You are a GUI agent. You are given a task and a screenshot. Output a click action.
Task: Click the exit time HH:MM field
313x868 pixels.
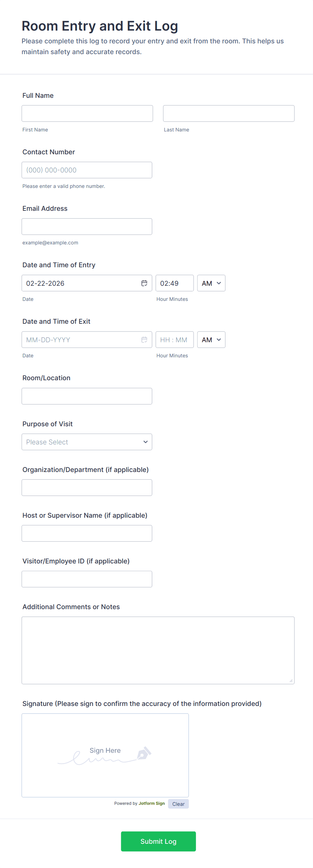coord(174,340)
